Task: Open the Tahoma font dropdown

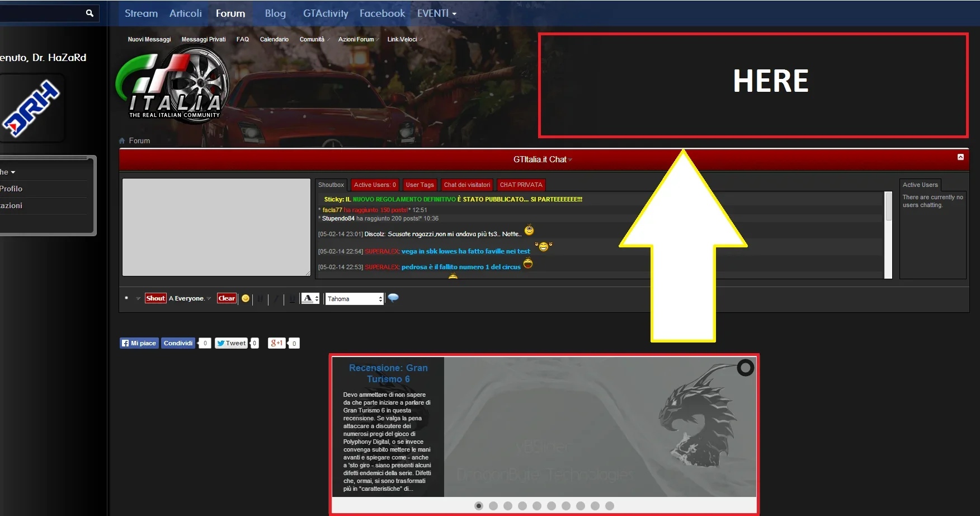Action: click(355, 299)
